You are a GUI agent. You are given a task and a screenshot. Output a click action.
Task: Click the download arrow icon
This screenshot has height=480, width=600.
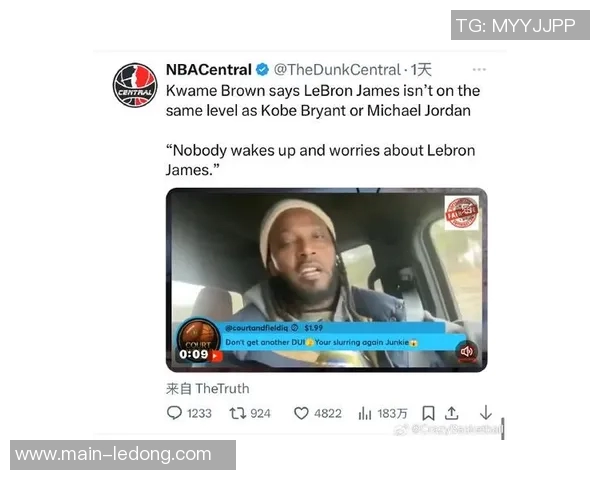click(486, 413)
